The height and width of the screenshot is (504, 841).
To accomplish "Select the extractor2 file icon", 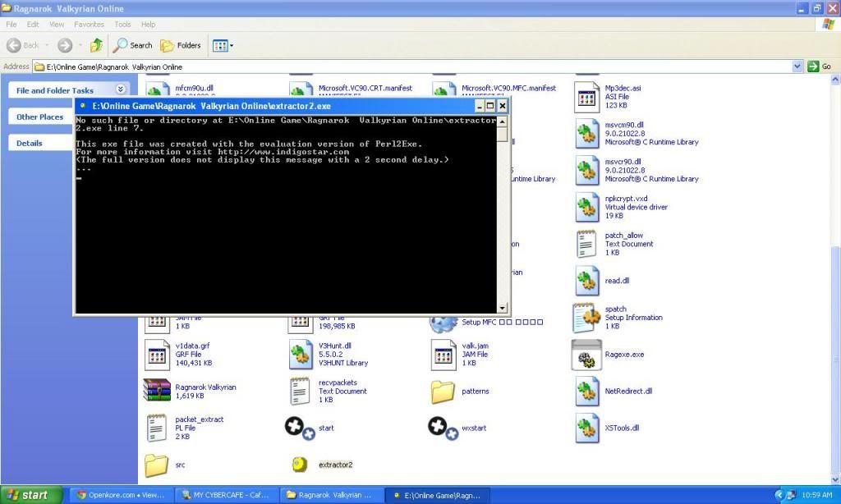I will point(300,465).
